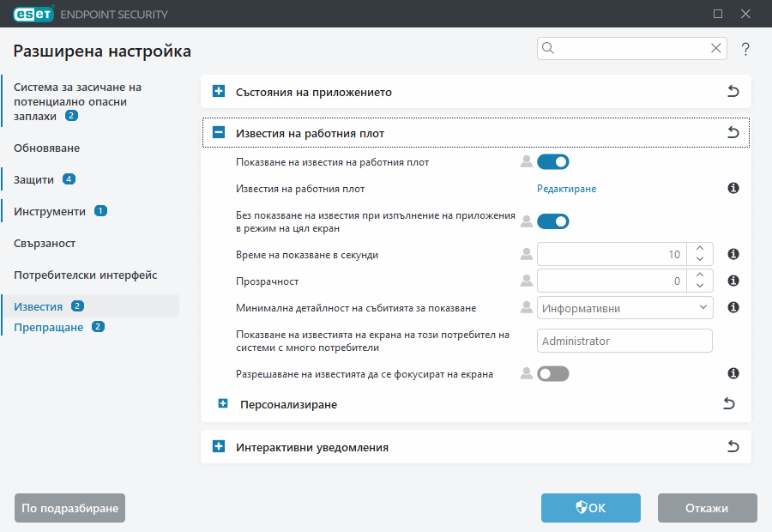Open the help question mark icon
Image resolution: width=772 pixels, height=532 pixels.
745,49
